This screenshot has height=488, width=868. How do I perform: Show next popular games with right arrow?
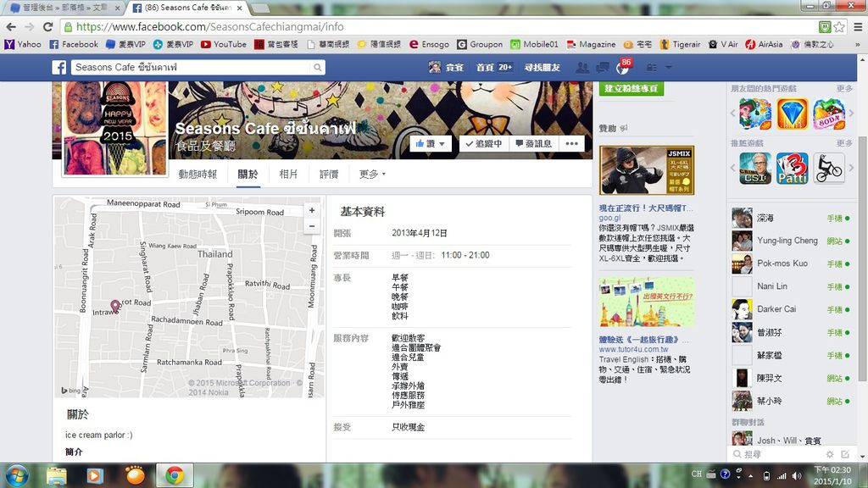tap(851, 113)
